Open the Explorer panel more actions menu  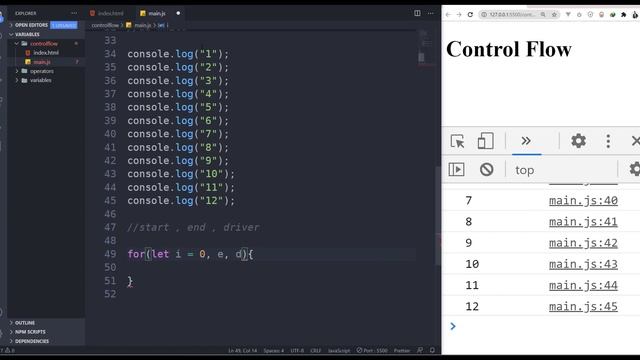tap(74, 13)
